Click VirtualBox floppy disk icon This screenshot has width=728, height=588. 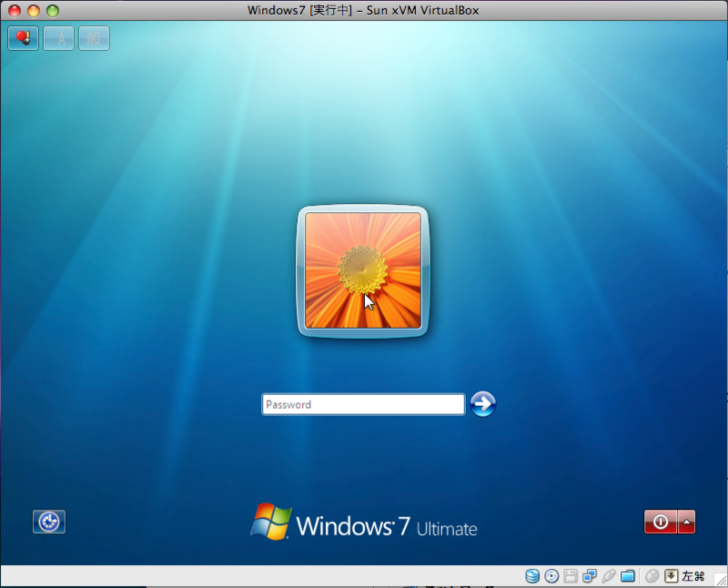[571, 576]
